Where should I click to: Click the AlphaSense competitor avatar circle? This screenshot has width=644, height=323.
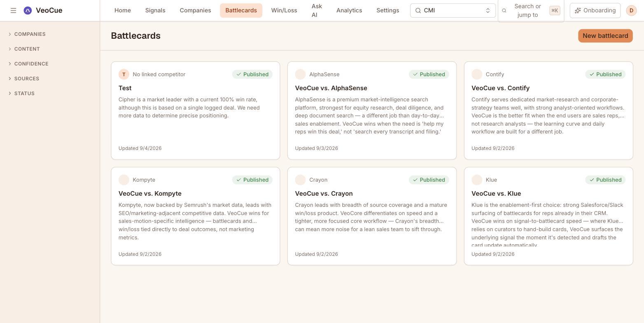point(300,74)
